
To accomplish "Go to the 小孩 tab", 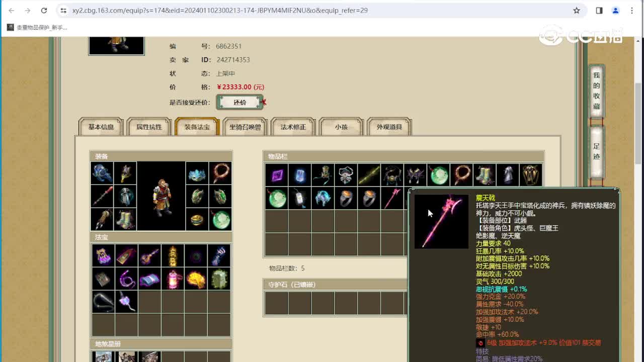I will coord(341,127).
